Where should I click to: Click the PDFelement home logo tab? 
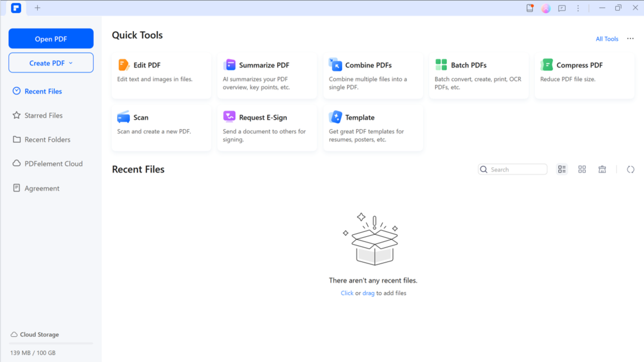[16, 8]
